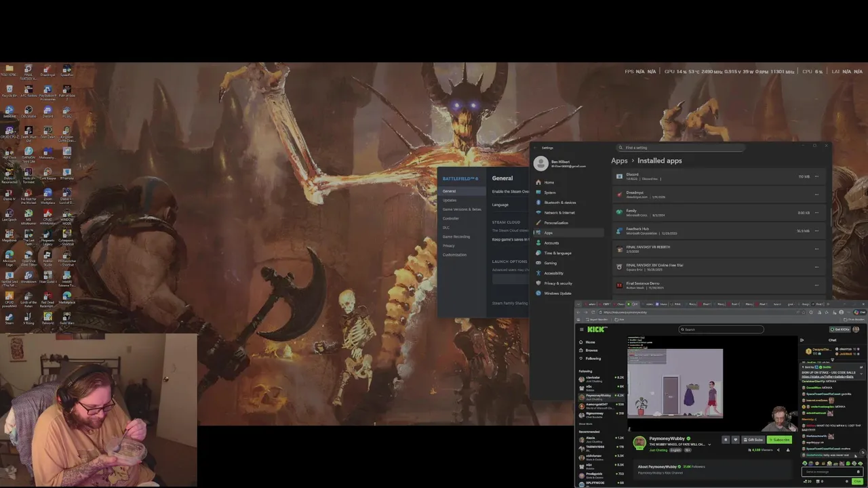Click the Find a setting search box
Screen dimensions: 868x488
(x=679, y=147)
